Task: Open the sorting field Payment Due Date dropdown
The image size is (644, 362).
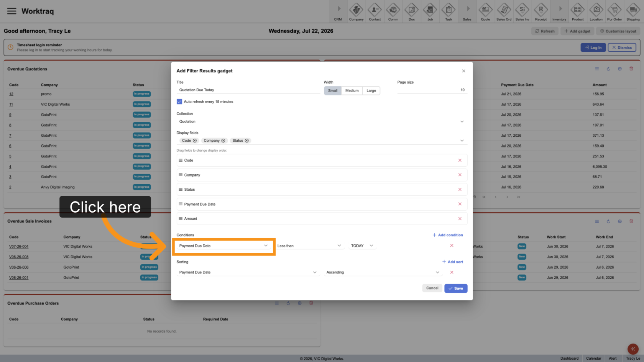Action: click(248, 272)
